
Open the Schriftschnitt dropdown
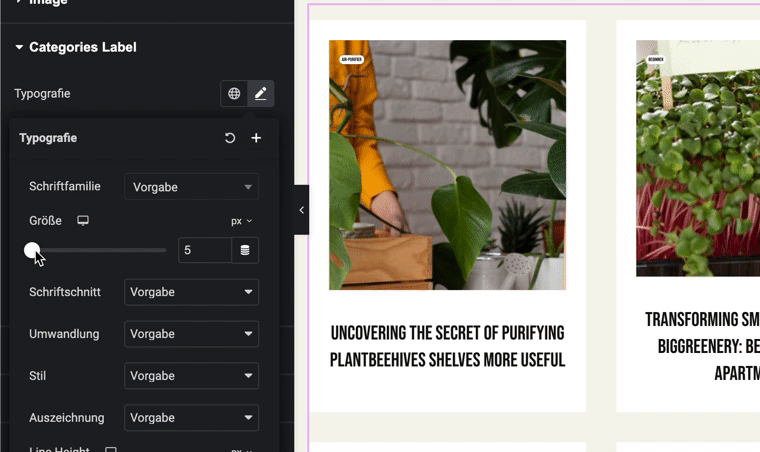click(x=191, y=292)
